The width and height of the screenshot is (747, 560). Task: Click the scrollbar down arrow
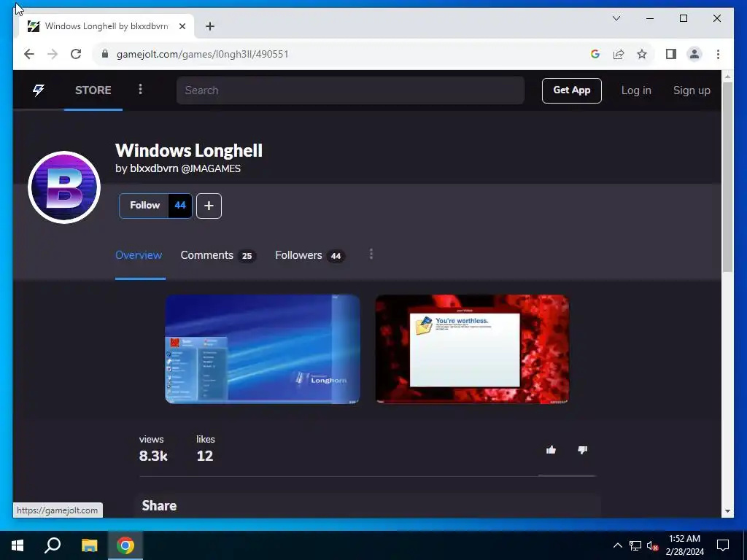[727, 511]
